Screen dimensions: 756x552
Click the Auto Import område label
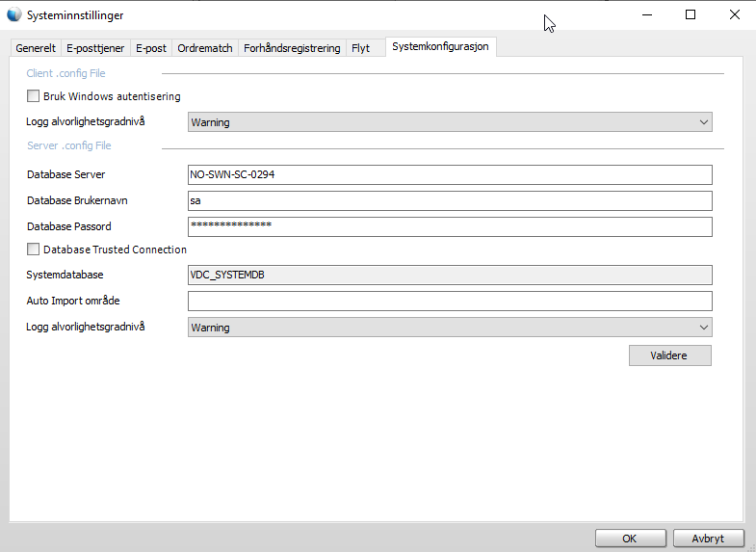click(x=73, y=301)
